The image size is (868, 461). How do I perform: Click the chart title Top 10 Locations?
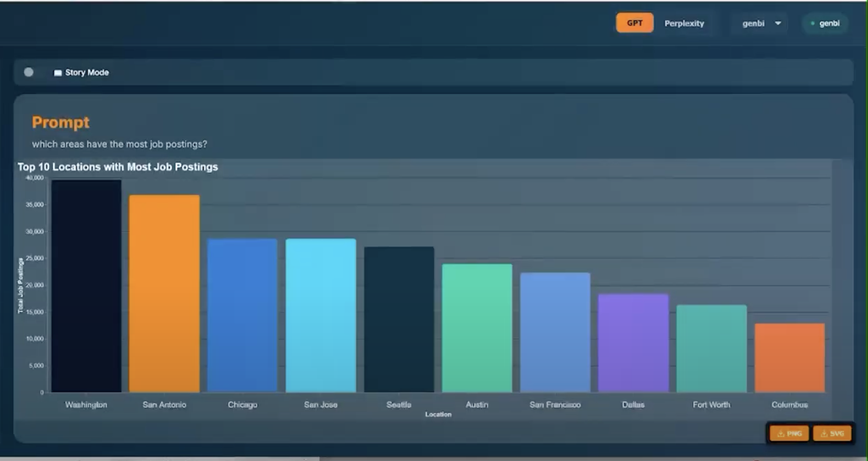[x=118, y=167]
